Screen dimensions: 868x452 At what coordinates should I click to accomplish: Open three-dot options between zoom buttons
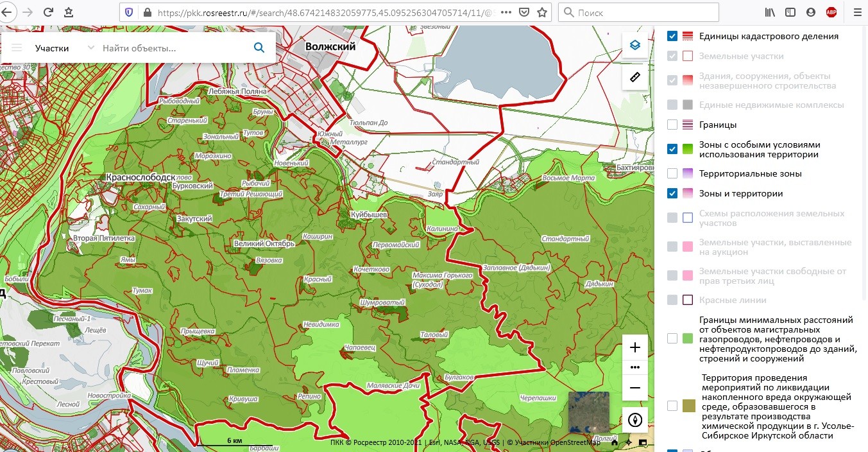[634, 367]
